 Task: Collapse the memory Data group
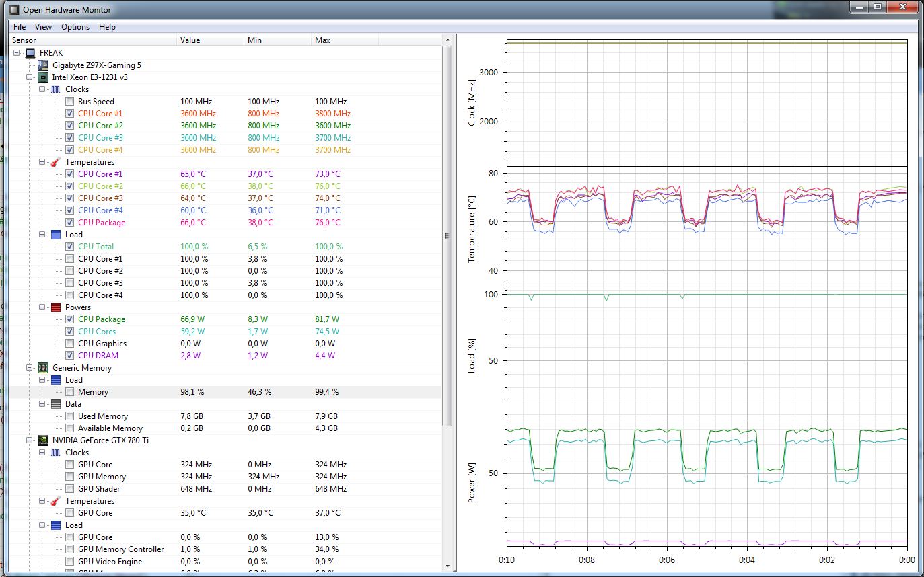click(x=42, y=404)
